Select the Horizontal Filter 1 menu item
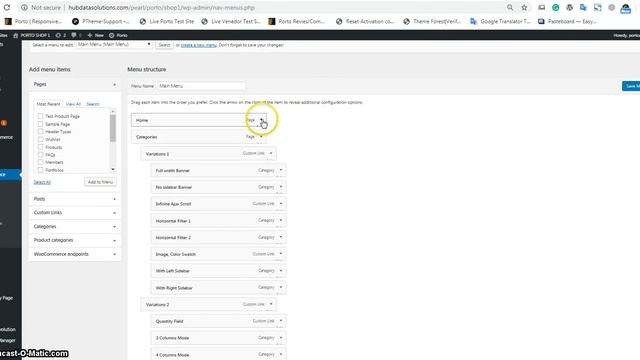 pos(218,220)
